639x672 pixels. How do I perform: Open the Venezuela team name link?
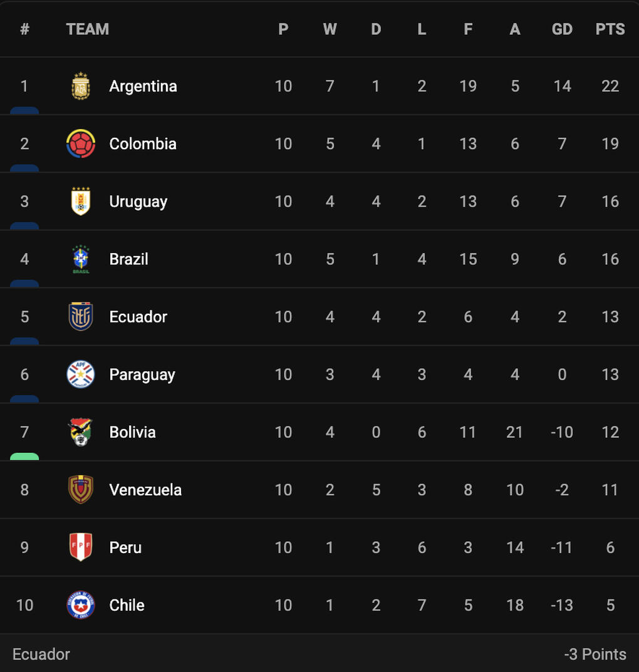click(x=145, y=490)
